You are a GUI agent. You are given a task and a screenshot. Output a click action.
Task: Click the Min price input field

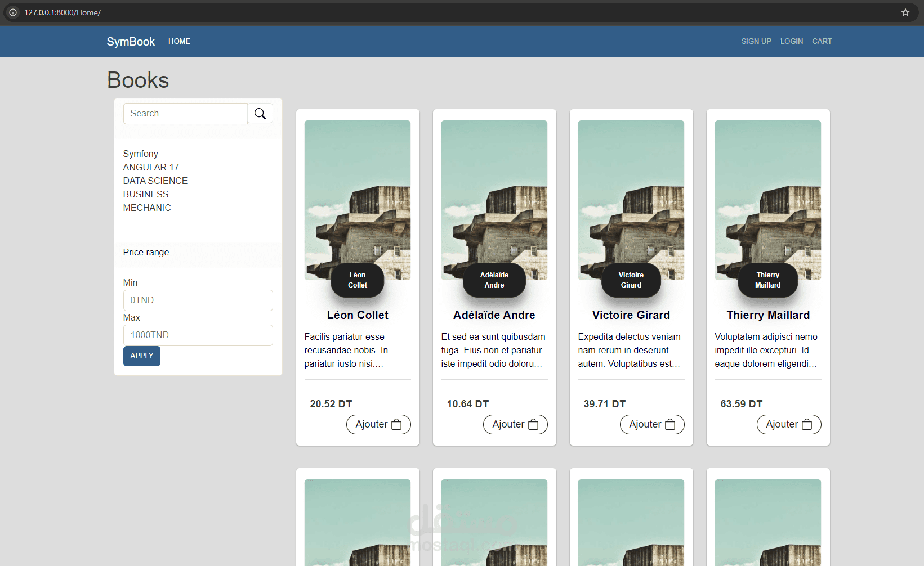click(198, 300)
